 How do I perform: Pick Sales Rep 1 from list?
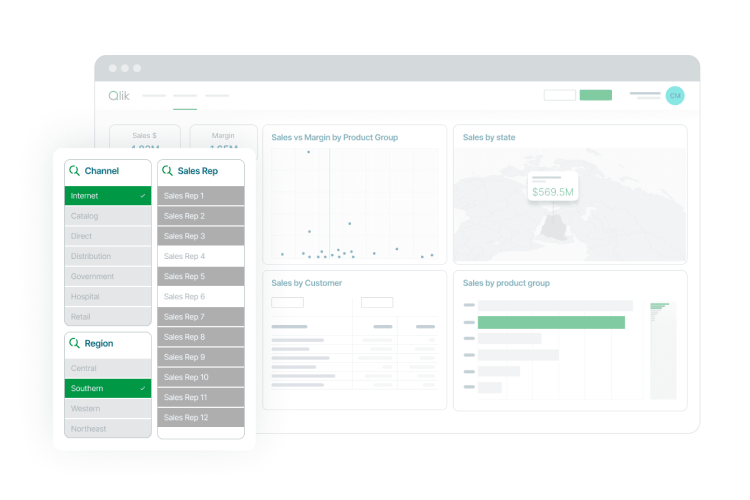point(200,196)
